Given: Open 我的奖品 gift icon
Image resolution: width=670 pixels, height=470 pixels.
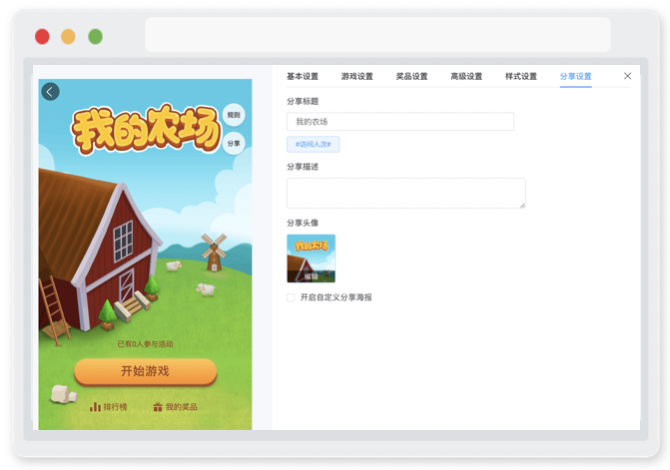Looking at the screenshot, I should (x=158, y=407).
